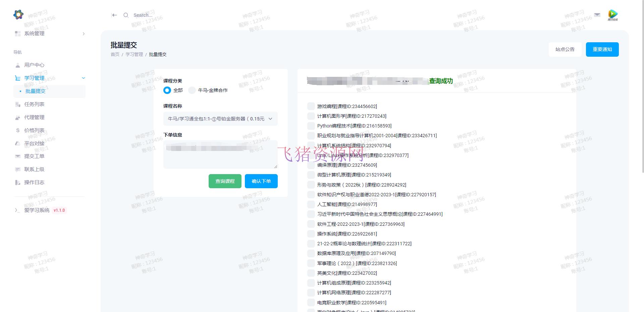Click the blue 确认下单 button
The width and height of the screenshot is (644, 312).
click(x=261, y=181)
